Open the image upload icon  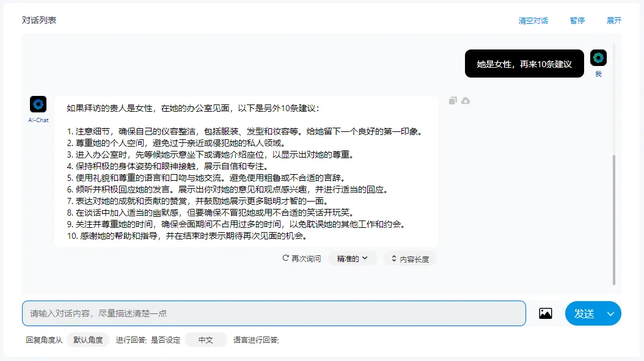(x=545, y=313)
